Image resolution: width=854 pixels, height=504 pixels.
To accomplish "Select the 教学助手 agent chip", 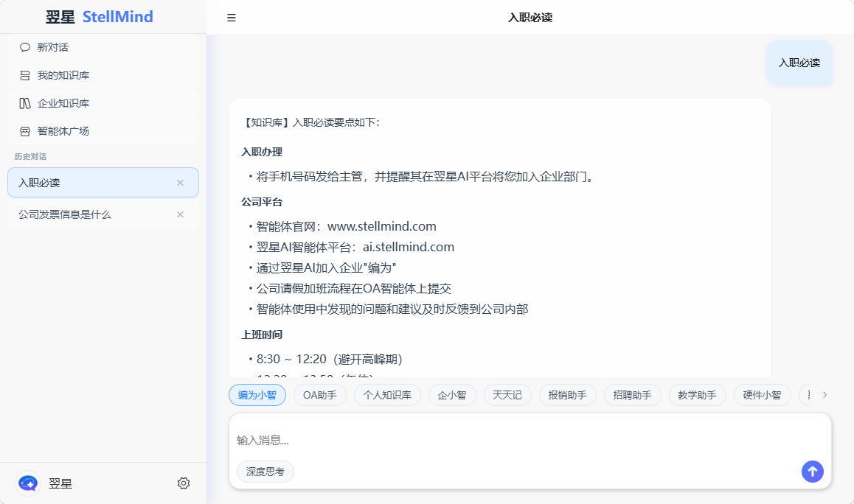I will (x=697, y=395).
